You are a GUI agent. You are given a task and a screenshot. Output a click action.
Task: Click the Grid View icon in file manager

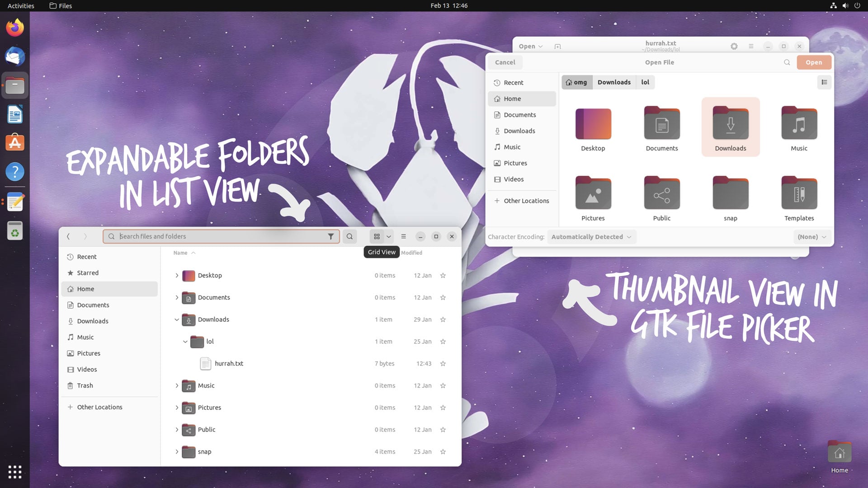(376, 236)
